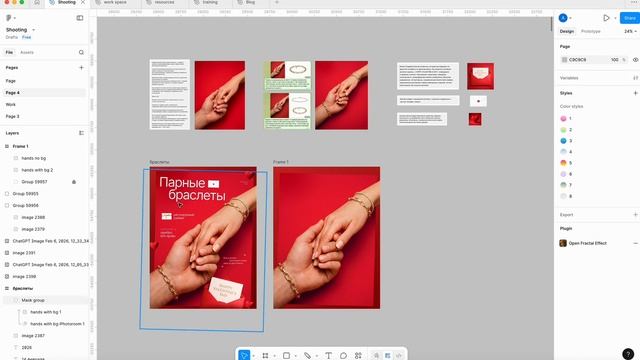Toggle page background color visibility

point(636,60)
